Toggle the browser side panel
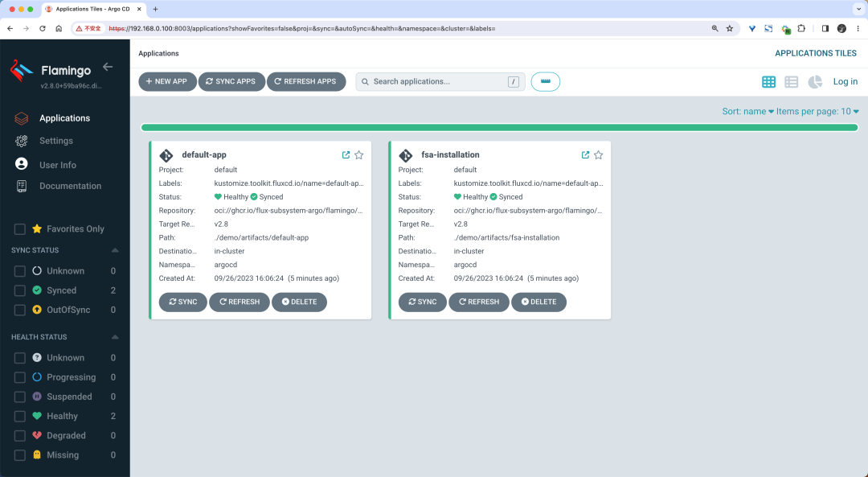The image size is (868, 477). click(x=825, y=28)
